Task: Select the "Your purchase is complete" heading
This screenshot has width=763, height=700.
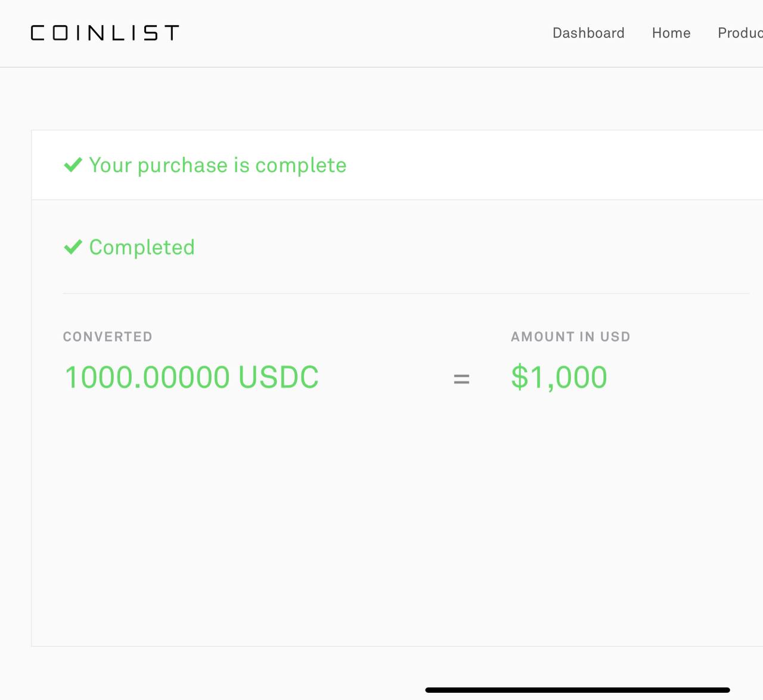Action: pos(218,165)
